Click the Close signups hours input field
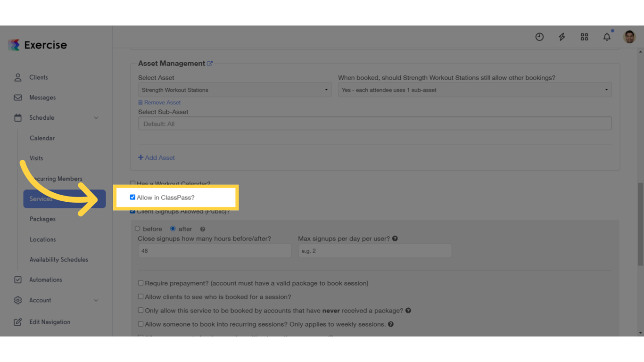 [x=215, y=251]
